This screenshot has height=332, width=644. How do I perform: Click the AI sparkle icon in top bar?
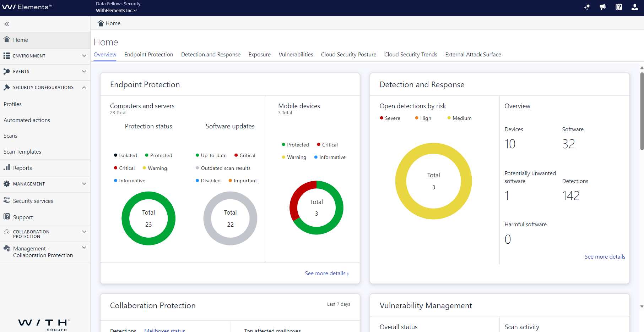(587, 7)
